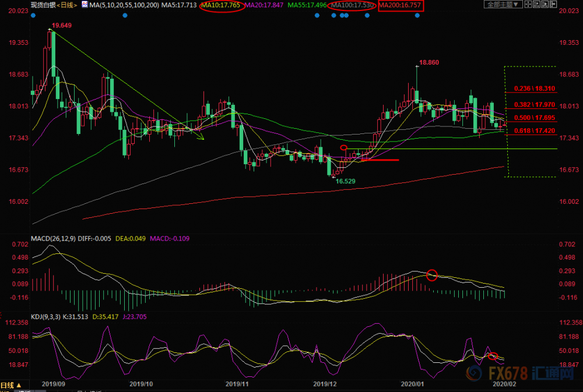Image resolution: width=583 pixels, height=392 pixels.
Task: Click the blue news dot above the 19.649 high
Action: 33,16
